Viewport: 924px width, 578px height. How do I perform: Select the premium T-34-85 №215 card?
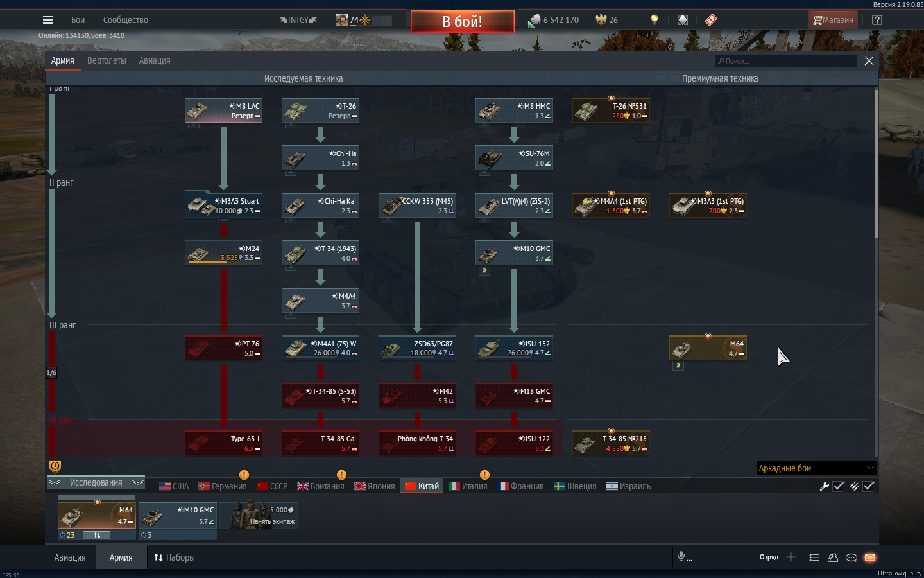click(611, 443)
